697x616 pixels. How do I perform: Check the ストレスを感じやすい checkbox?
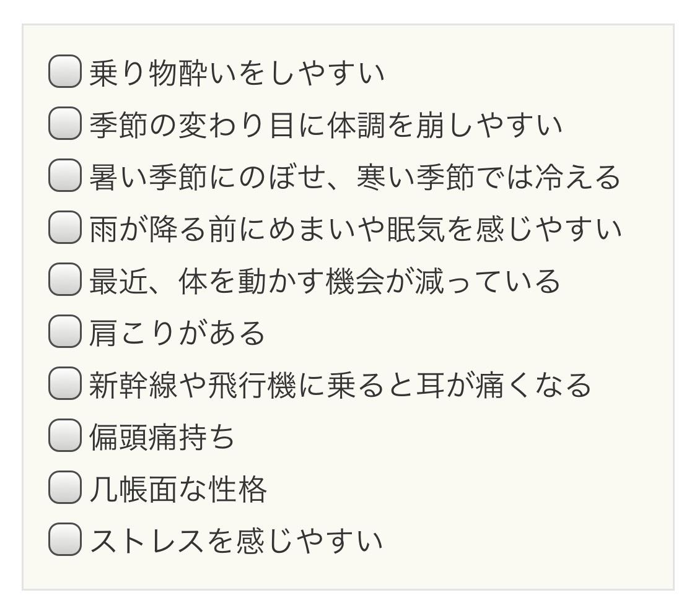64,540
